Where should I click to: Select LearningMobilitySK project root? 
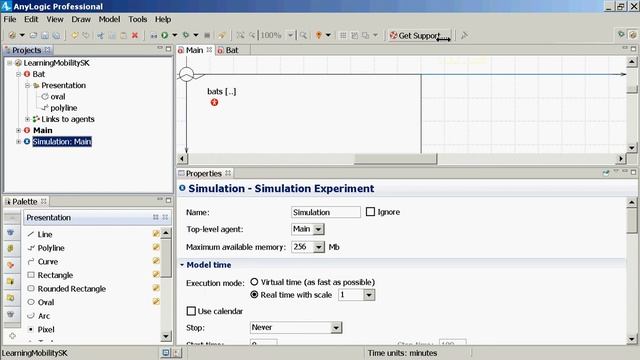[56, 63]
